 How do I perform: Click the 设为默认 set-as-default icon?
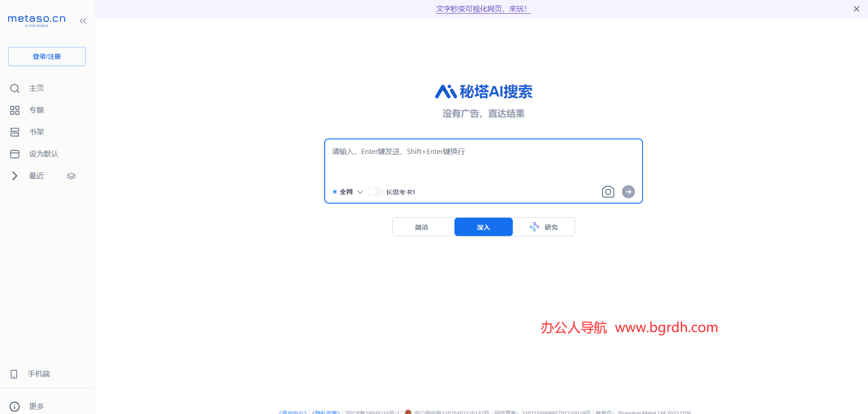click(x=15, y=153)
